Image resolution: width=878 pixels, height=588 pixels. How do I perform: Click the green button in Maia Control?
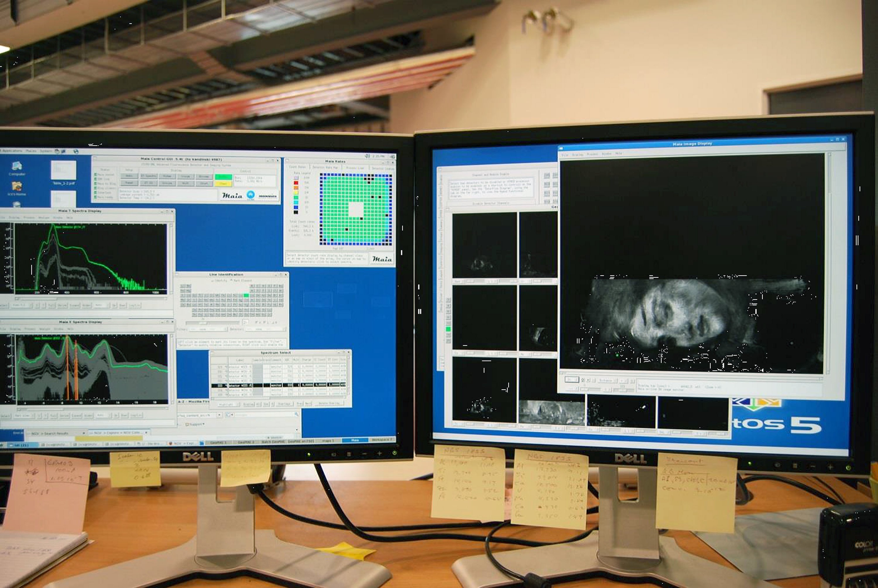(x=223, y=177)
